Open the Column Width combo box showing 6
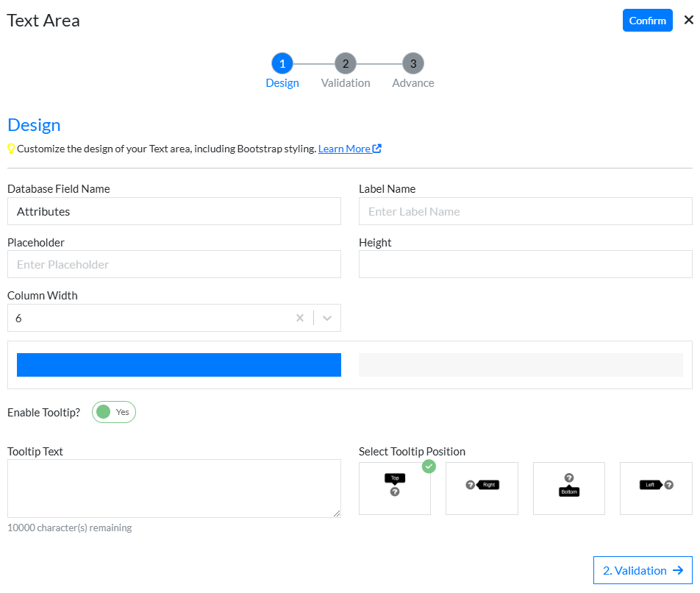This screenshot has width=700, height=593. 147,318
